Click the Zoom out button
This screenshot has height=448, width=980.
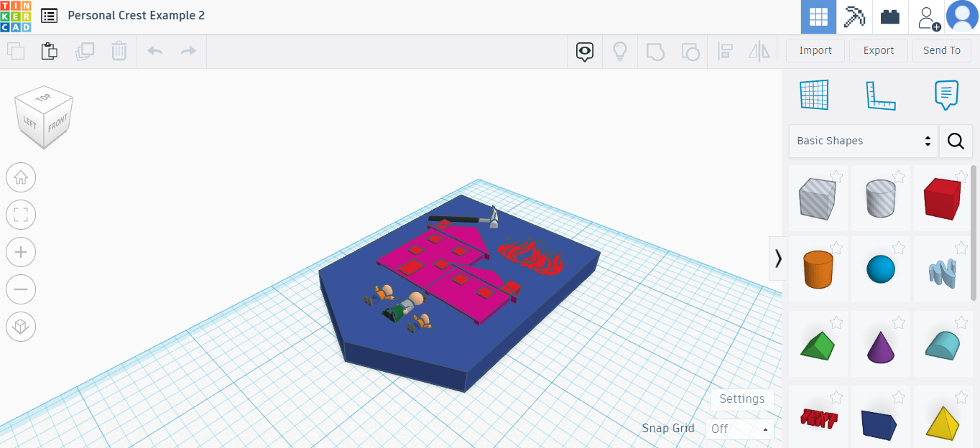click(x=21, y=289)
